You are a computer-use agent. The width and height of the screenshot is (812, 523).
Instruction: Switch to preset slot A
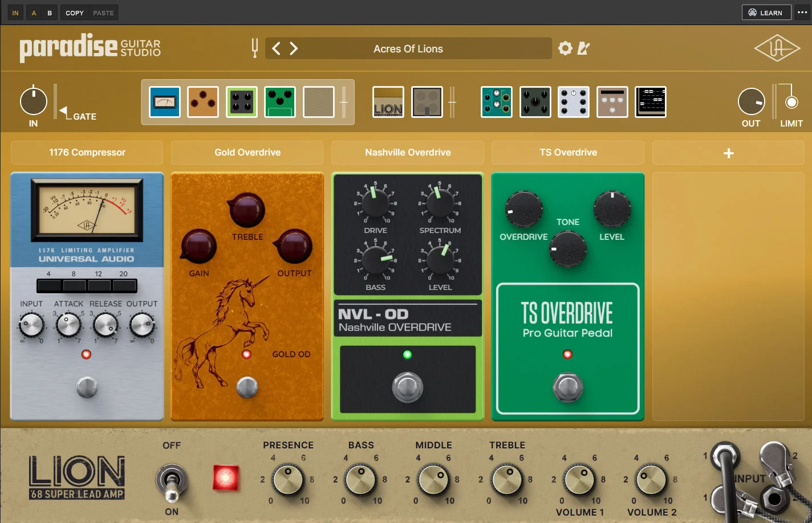[x=34, y=13]
